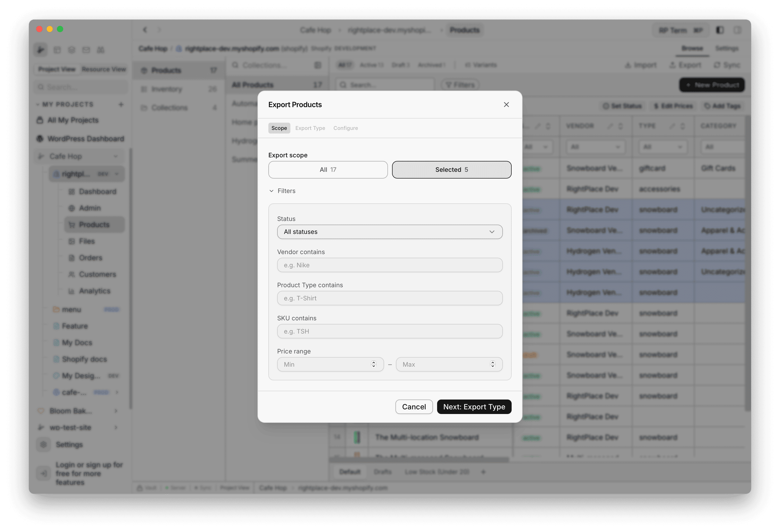Switch export scope to All 17
The height and width of the screenshot is (532, 780).
(328, 169)
